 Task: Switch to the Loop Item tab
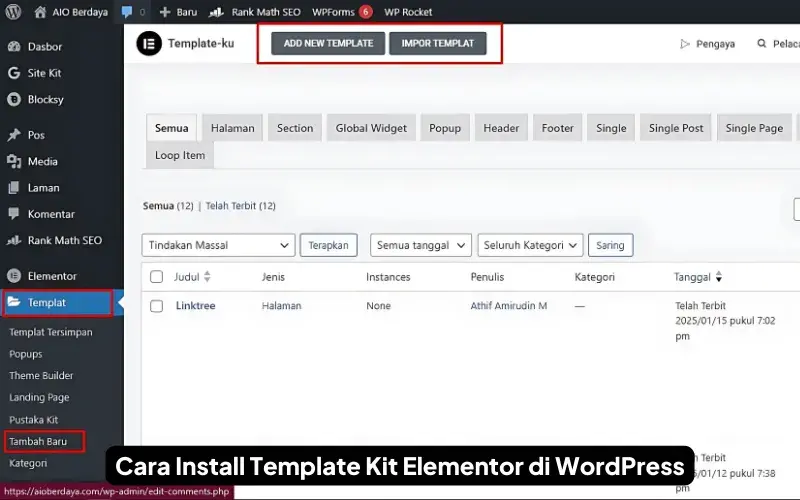(180, 155)
